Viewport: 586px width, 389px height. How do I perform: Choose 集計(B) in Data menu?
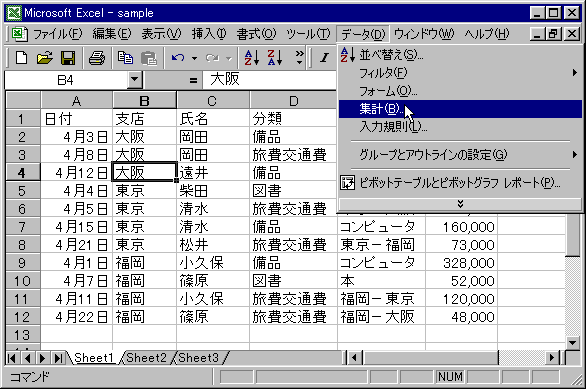coord(460,109)
